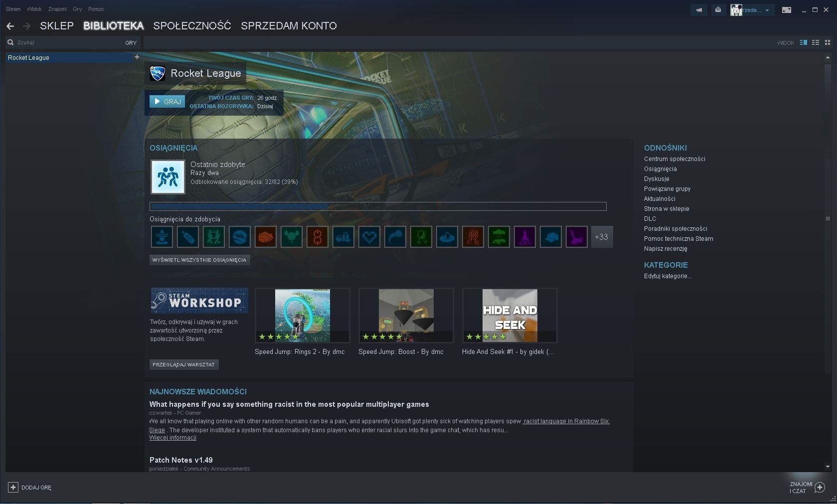This screenshot has height=504, width=837.
Task: Click the purple hockey stick achievement icon
Action: tap(577, 237)
